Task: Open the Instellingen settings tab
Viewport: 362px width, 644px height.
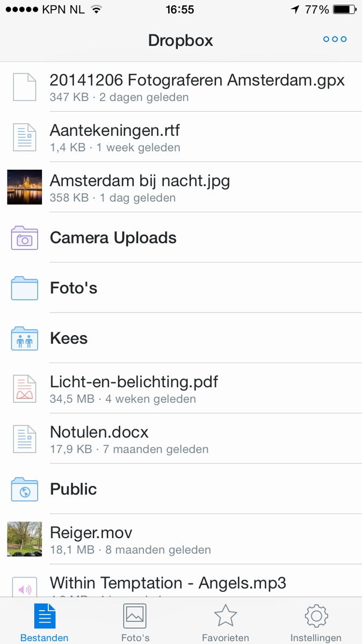Action: pos(316,622)
